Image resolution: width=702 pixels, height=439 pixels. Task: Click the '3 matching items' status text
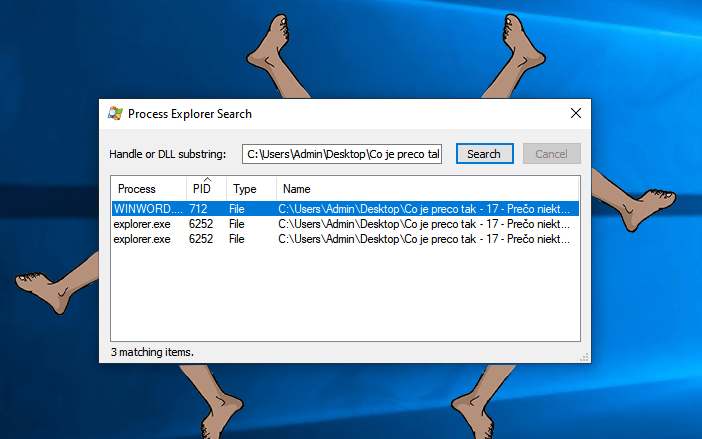click(x=152, y=352)
